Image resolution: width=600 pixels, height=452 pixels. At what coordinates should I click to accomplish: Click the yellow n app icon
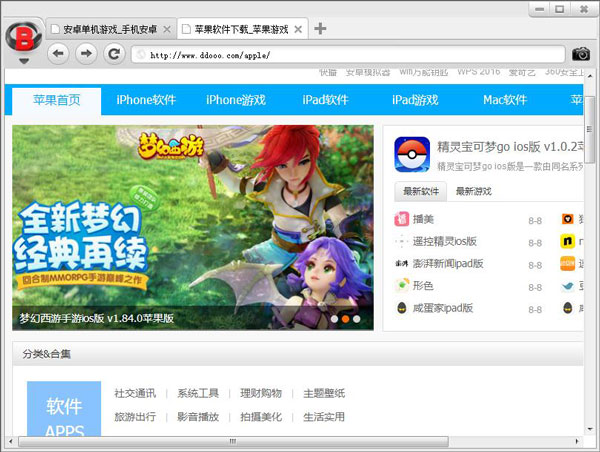pos(567,242)
